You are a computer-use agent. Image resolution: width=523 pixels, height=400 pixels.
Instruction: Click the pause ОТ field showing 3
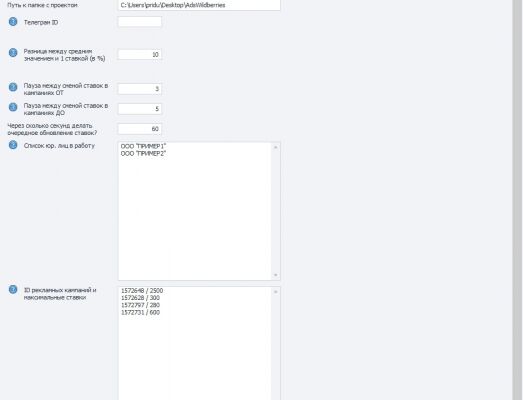coord(140,89)
